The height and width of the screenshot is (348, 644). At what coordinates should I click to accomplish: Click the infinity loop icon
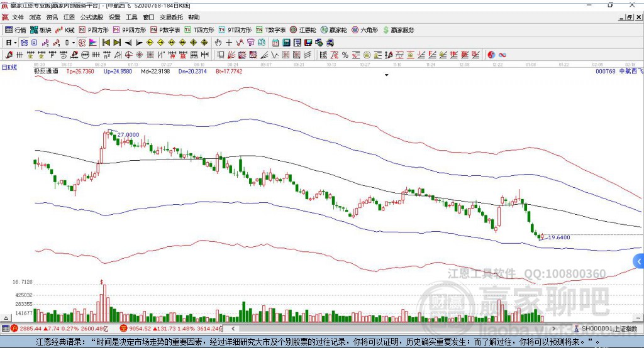502,55
